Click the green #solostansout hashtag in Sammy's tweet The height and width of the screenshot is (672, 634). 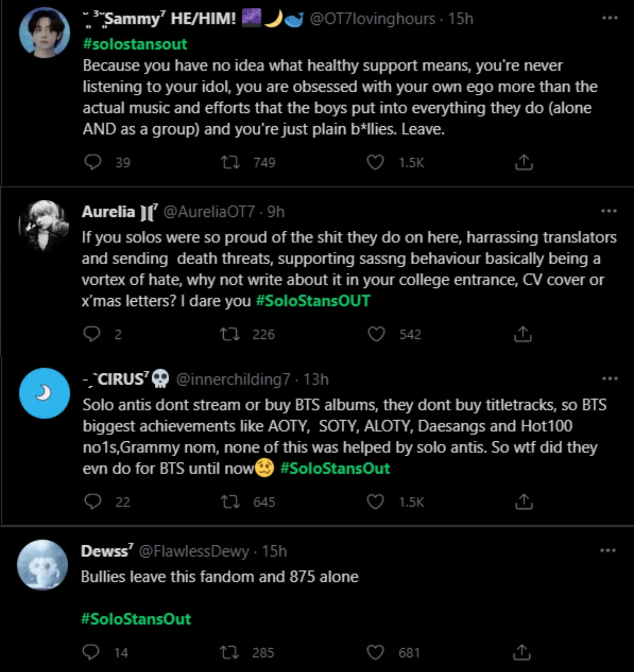[135, 44]
